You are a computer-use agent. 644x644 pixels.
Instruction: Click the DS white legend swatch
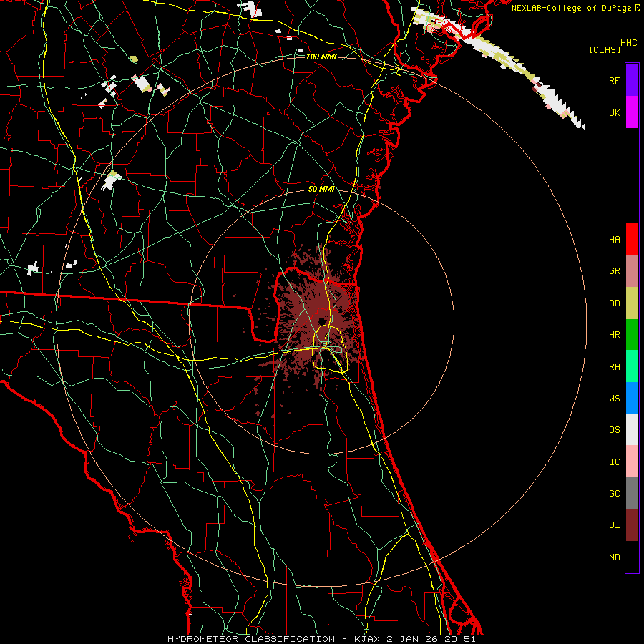coord(632,429)
